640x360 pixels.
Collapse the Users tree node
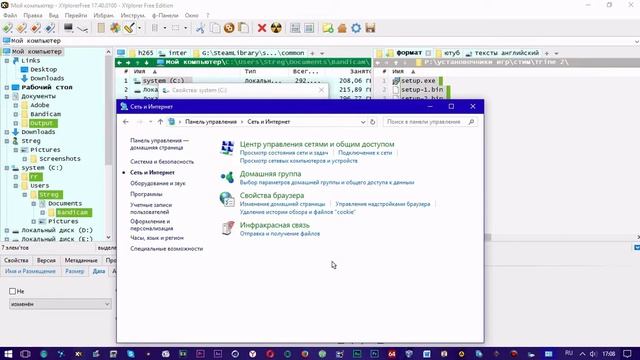16,186
